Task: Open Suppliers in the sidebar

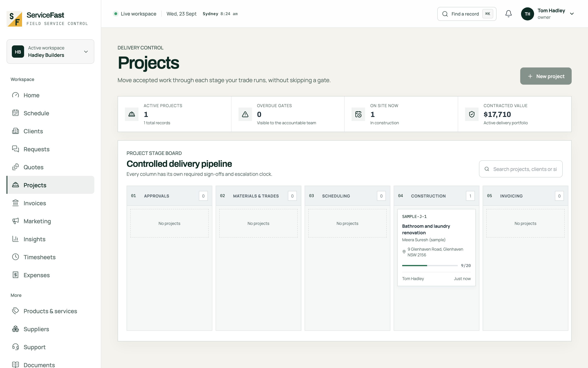Action: (x=50, y=329)
